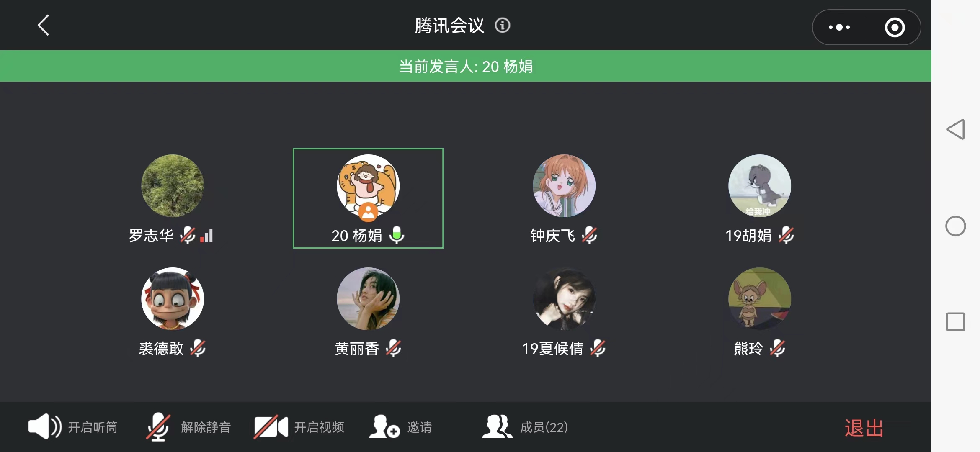Enable camera via 开启视频
Viewport: 980px width, 452px height.
[299, 427]
